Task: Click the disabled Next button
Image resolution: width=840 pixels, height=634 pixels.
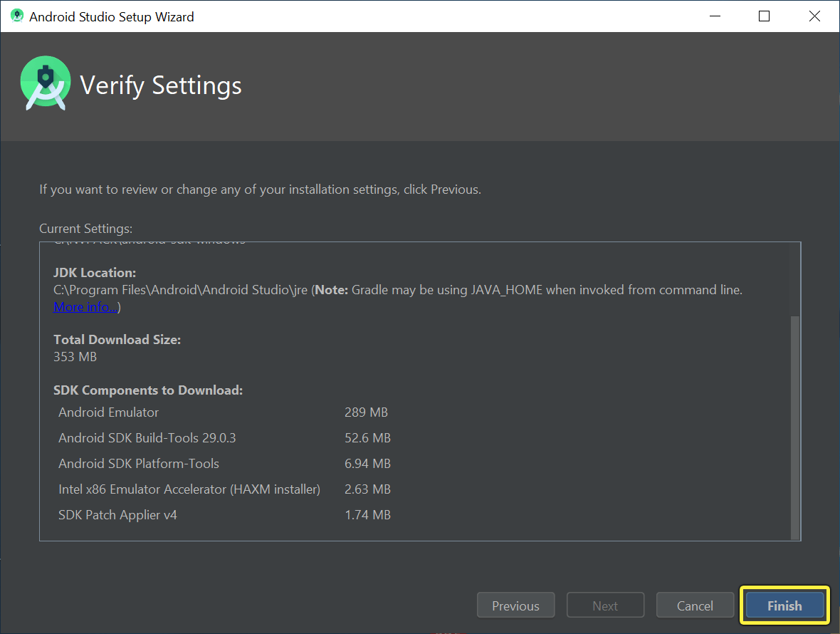Action: click(605, 605)
